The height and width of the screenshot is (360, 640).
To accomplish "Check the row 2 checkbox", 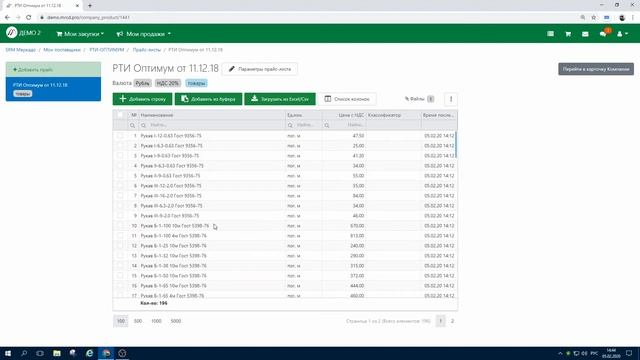I will tap(120, 146).
